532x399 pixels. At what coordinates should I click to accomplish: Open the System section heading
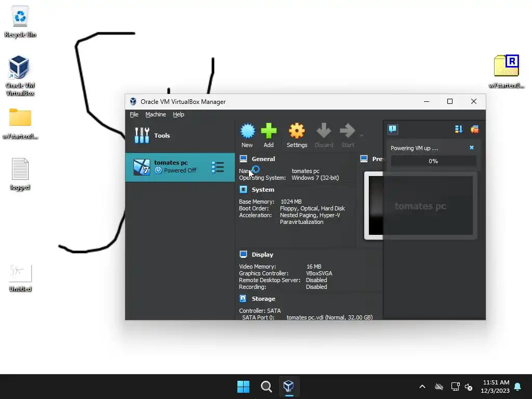(263, 190)
